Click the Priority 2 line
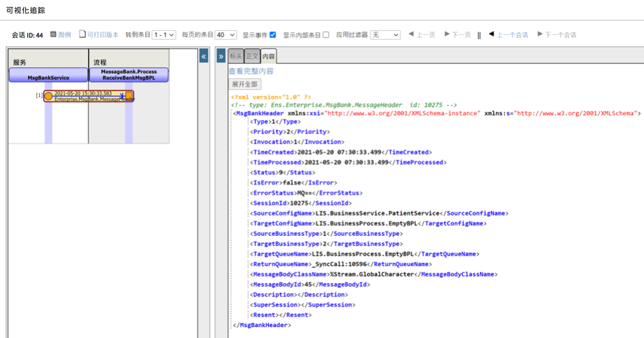The image size is (644, 338). (290, 132)
